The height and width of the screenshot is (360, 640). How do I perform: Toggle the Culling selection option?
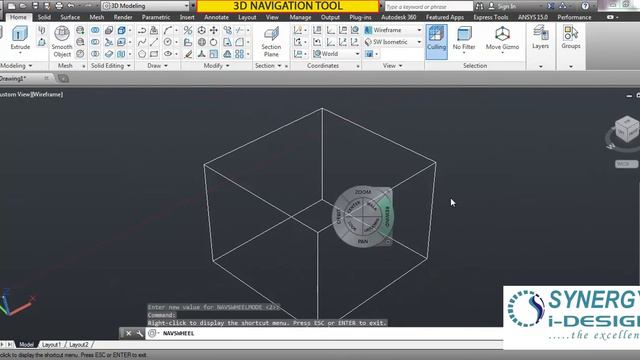tap(436, 42)
